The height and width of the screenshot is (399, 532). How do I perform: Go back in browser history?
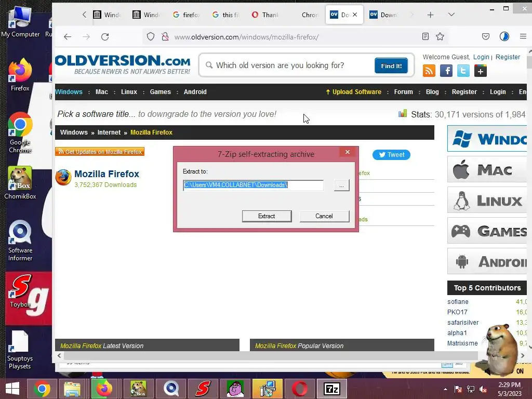click(x=68, y=37)
